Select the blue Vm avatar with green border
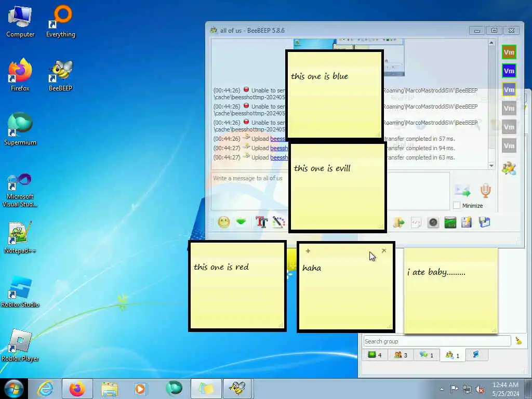The height and width of the screenshot is (399, 532). [x=509, y=71]
